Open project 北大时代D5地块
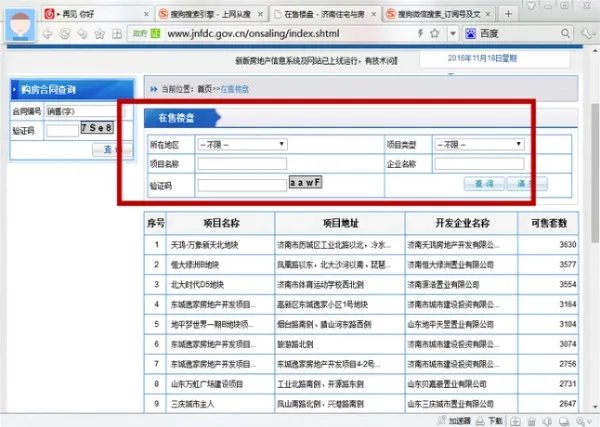The width and height of the screenshot is (600, 427). tap(197, 285)
